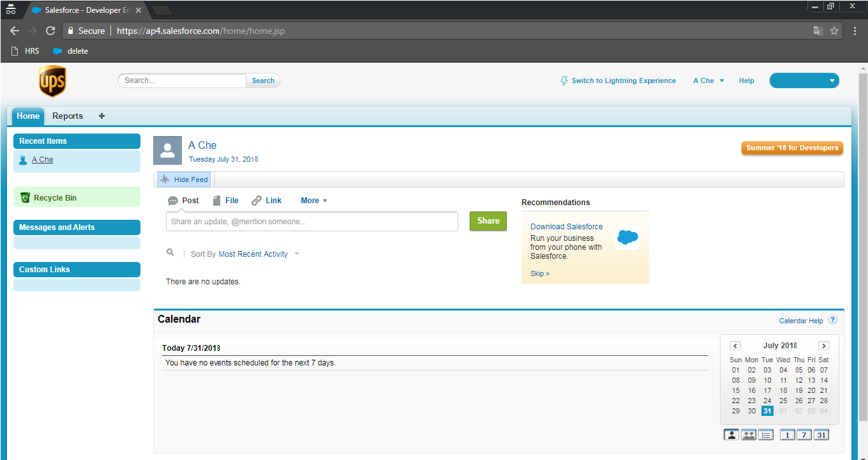868x460 pixels.
Task: Open the A Che user menu dropdown
Action: 708,81
